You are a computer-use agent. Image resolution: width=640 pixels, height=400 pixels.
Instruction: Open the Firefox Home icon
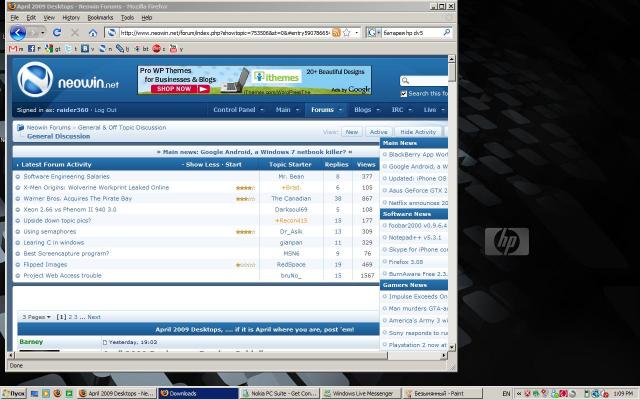(x=93, y=33)
